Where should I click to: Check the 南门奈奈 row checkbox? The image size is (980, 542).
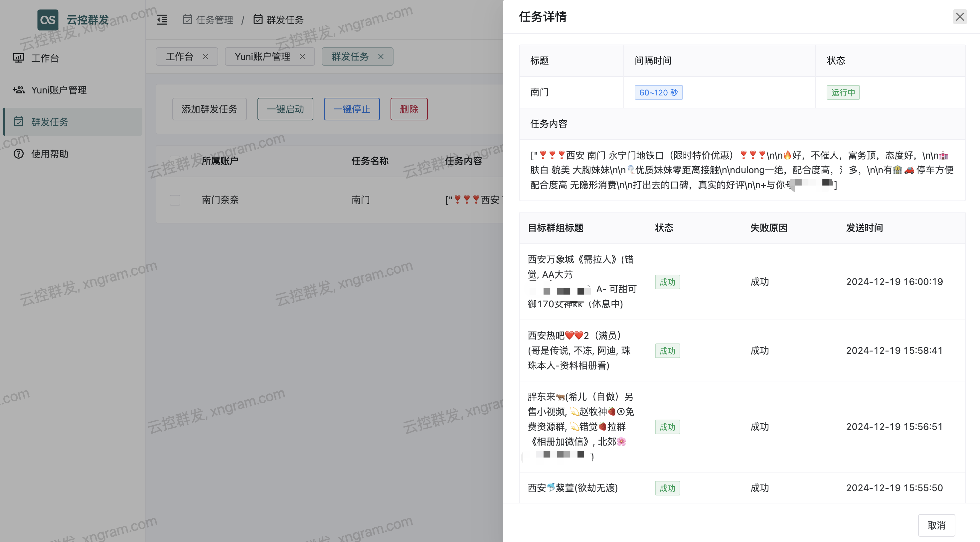click(175, 200)
